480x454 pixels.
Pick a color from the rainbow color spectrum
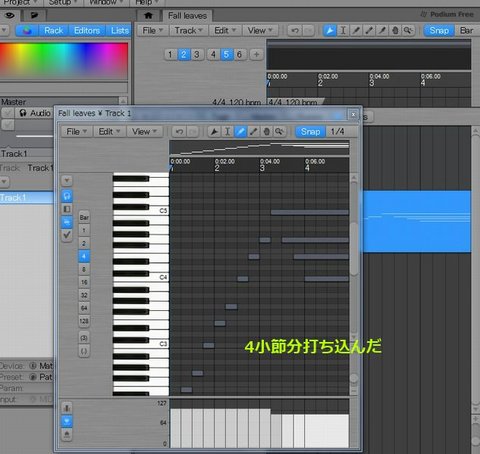click(64, 61)
